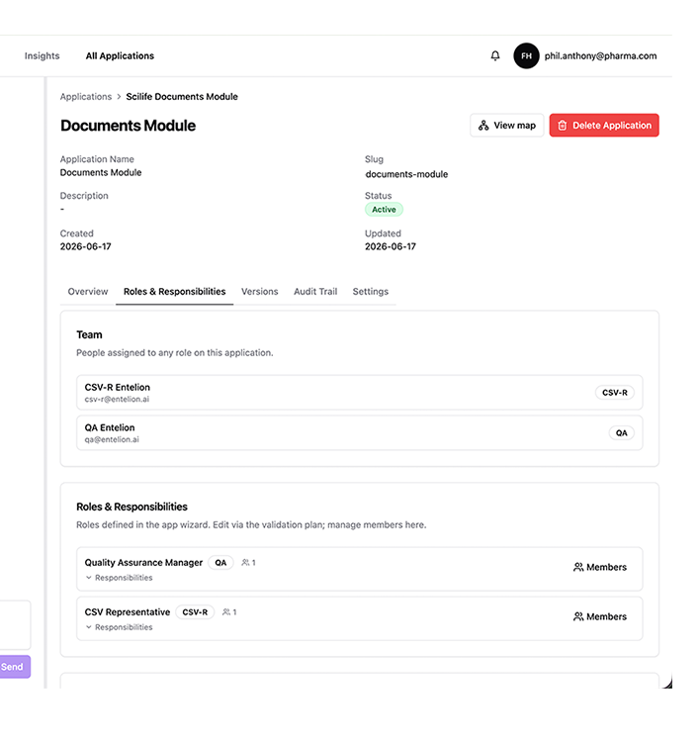
Task: Go to the Settings tab
Action: [371, 292]
